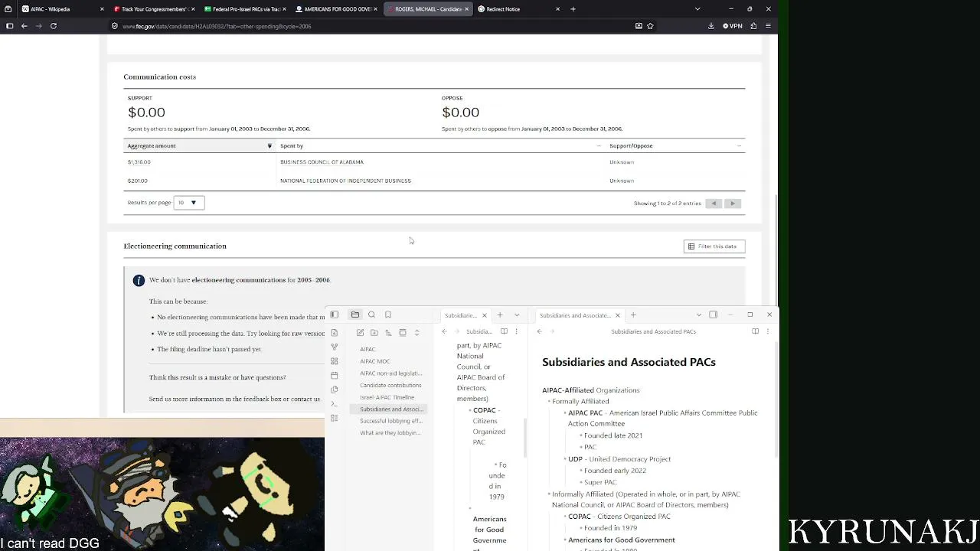Open the daily note calendar ribbon icon

pos(335,375)
